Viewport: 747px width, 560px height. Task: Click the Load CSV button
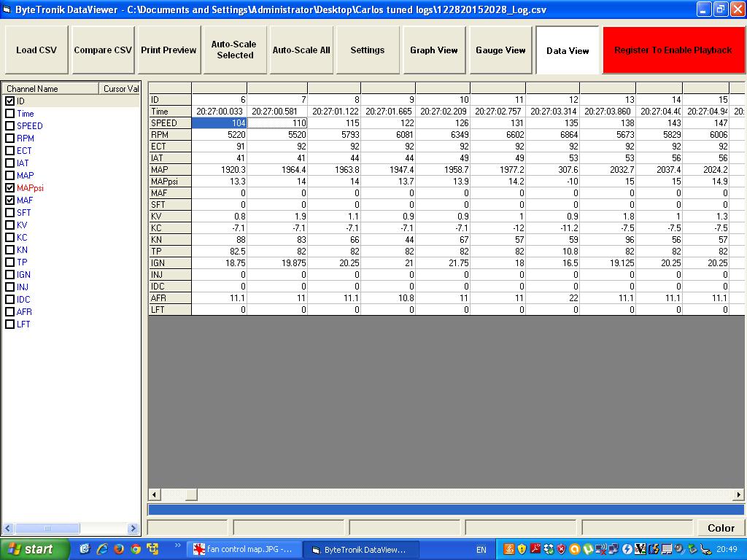coord(36,50)
